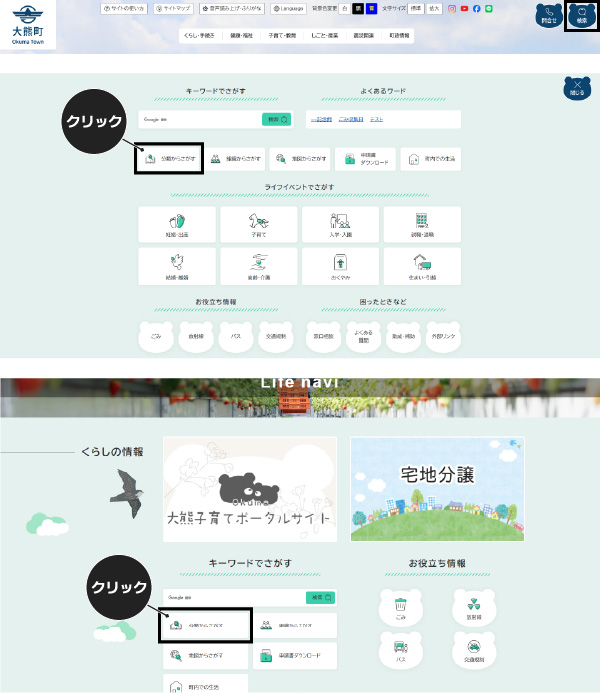Image resolution: width=600 pixels, height=693 pixels.
Task: Click the テスト frequent word link
Action: (x=376, y=119)
